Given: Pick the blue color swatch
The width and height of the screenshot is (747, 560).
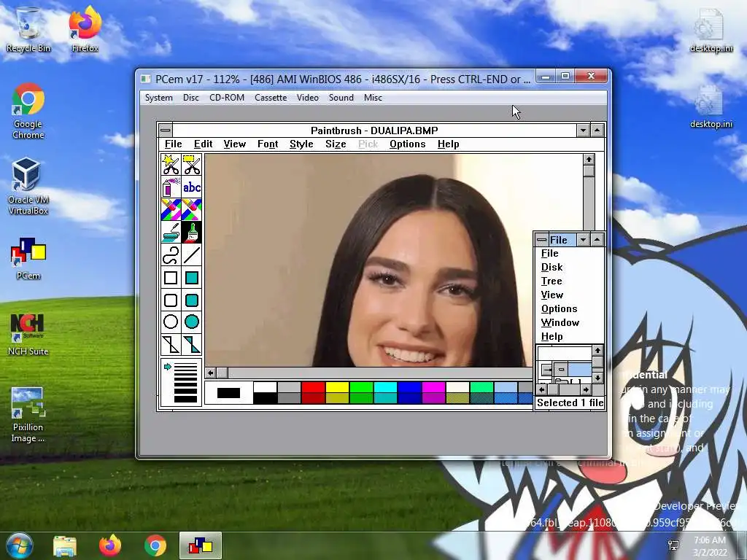Looking at the screenshot, I should click(x=409, y=386).
